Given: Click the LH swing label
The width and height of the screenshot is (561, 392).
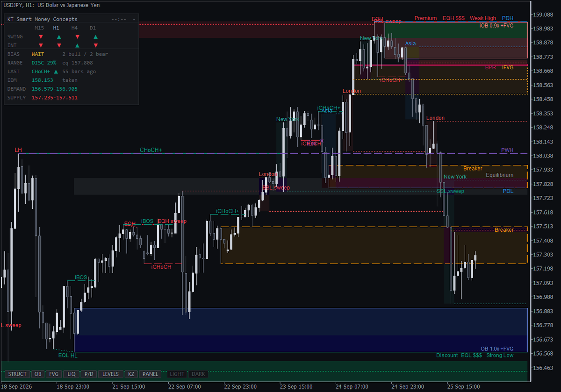Looking at the screenshot, I should 18,150.
